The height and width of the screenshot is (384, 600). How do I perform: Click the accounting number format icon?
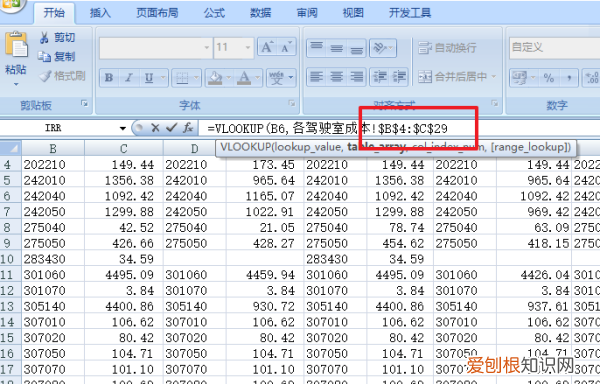coord(520,78)
